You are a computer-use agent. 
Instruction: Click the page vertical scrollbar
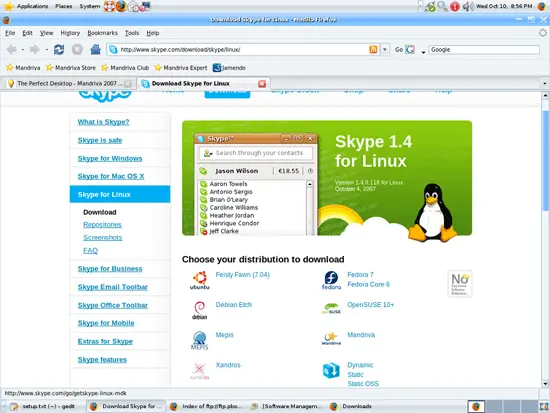point(545,240)
